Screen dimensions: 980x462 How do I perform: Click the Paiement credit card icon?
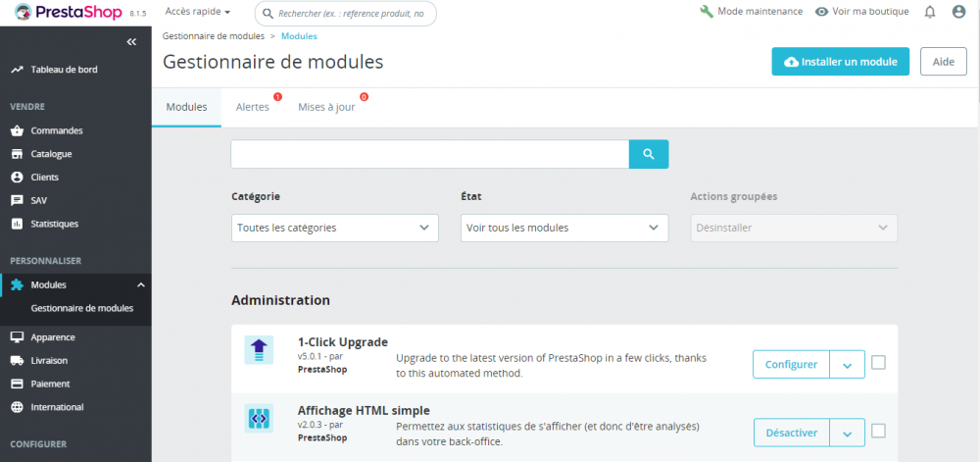tap(18, 384)
